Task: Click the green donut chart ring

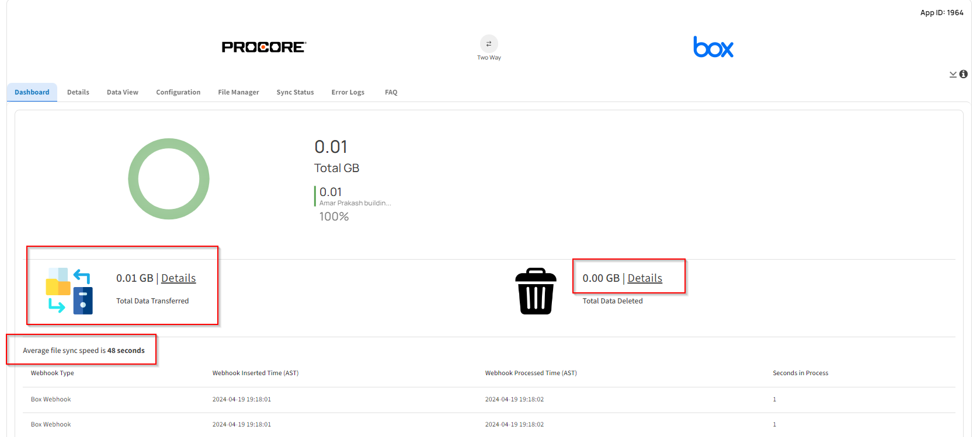Action: point(169,142)
